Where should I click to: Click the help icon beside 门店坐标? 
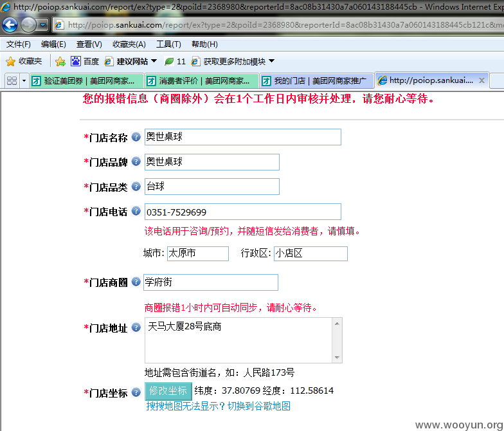[136, 392]
